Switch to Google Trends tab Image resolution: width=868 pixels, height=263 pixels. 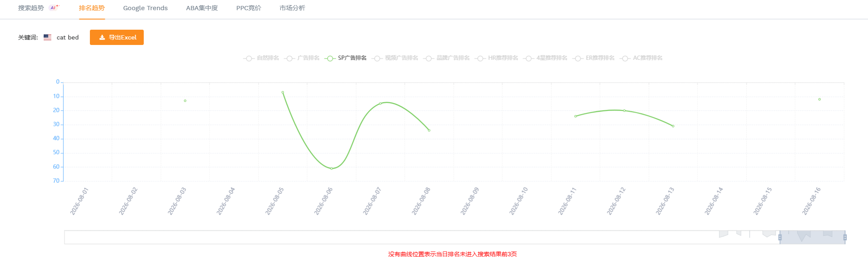[145, 8]
